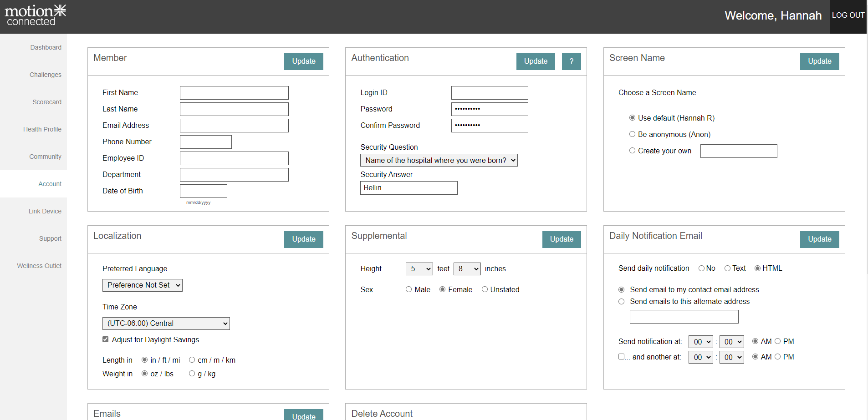868x420 pixels.
Task: Select Unstated for Sex
Action: coord(485,289)
